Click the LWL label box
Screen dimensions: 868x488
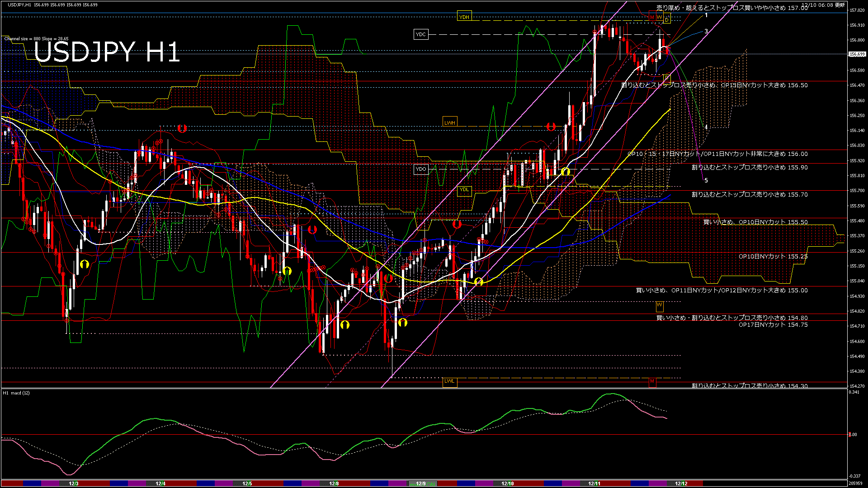pos(450,382)
